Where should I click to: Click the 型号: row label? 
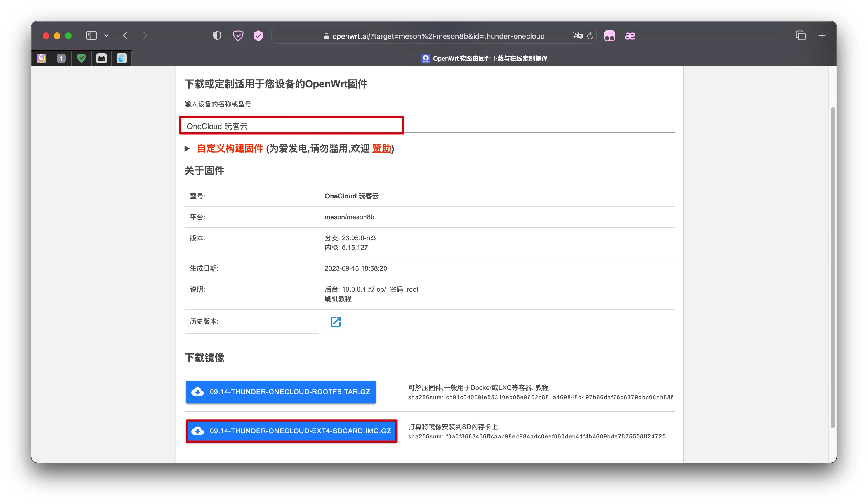197,196
